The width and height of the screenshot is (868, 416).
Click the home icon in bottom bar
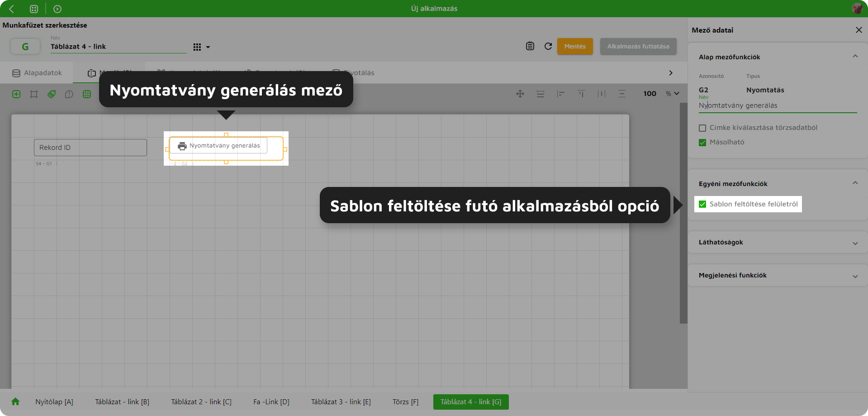tap(15, 402)
